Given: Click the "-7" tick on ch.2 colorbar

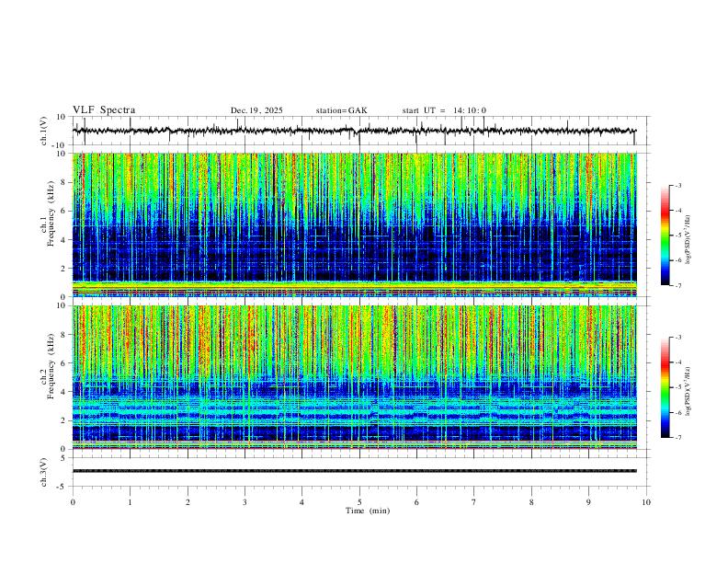Looking at the screenshot, I should click(x=677, y=437).
